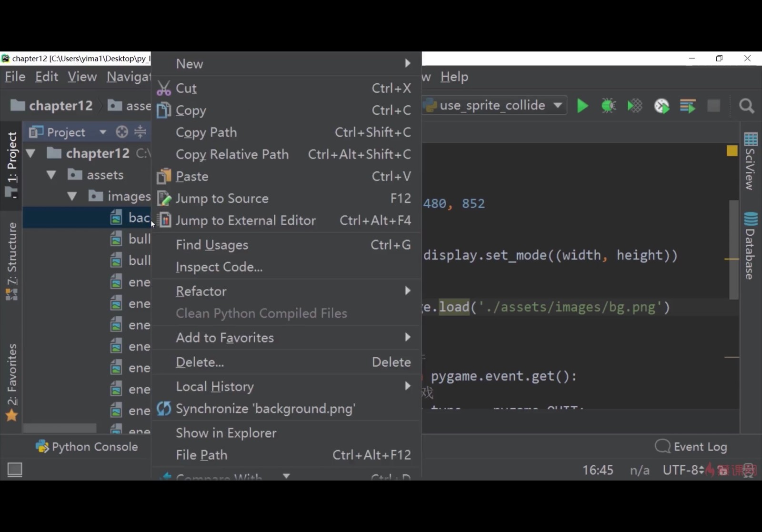Collapse the chapter12 project tree node
This screenshot has width=762, height=532.
[x=31, y=153]
